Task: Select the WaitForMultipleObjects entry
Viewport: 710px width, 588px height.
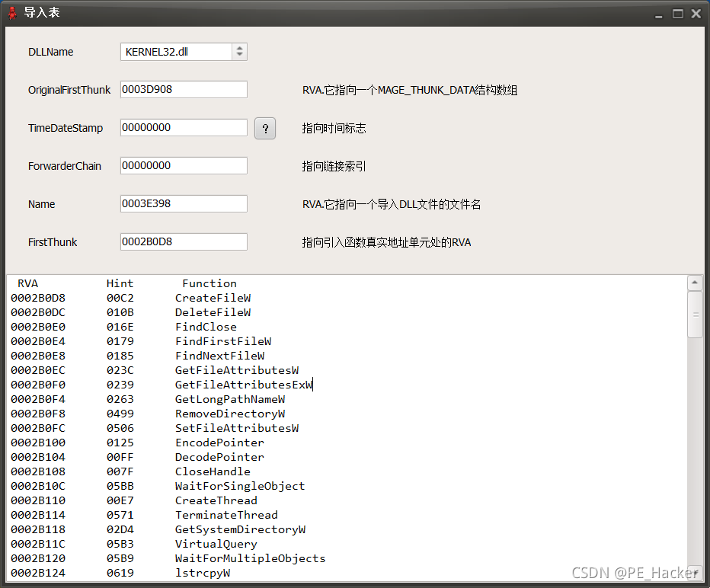Action: (x=251, y=558)
